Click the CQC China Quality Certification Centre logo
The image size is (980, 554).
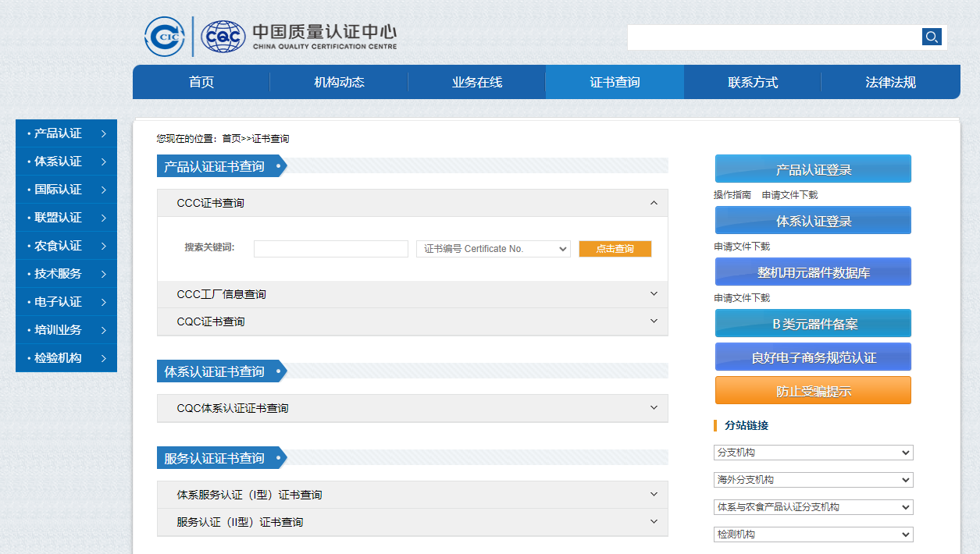coord(299,37)
